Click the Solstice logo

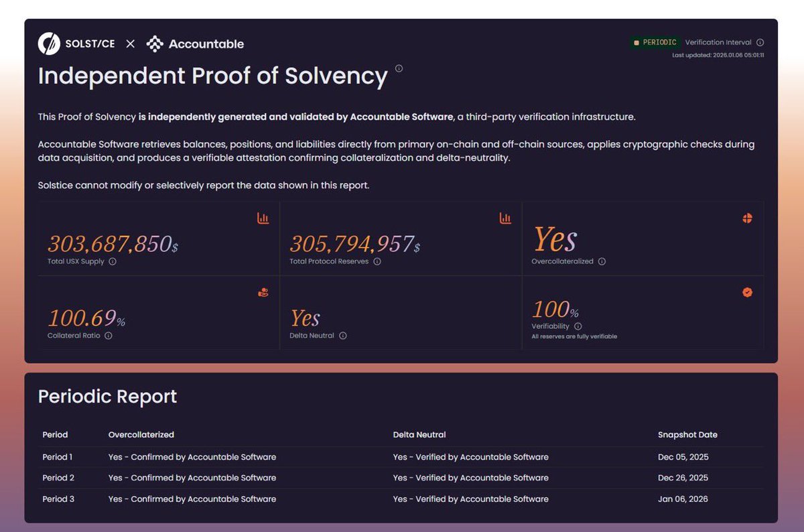tap(76, 44)
